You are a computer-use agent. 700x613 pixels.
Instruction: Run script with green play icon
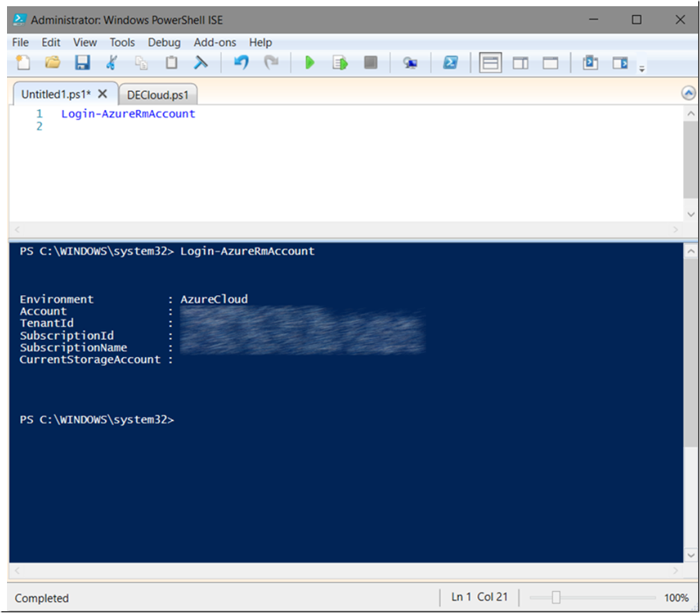(310, 63)
